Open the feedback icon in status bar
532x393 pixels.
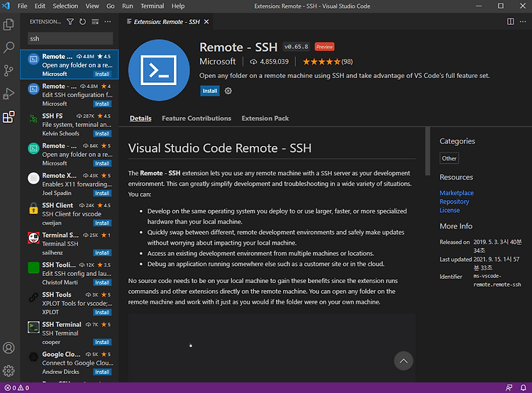(509, 387)
